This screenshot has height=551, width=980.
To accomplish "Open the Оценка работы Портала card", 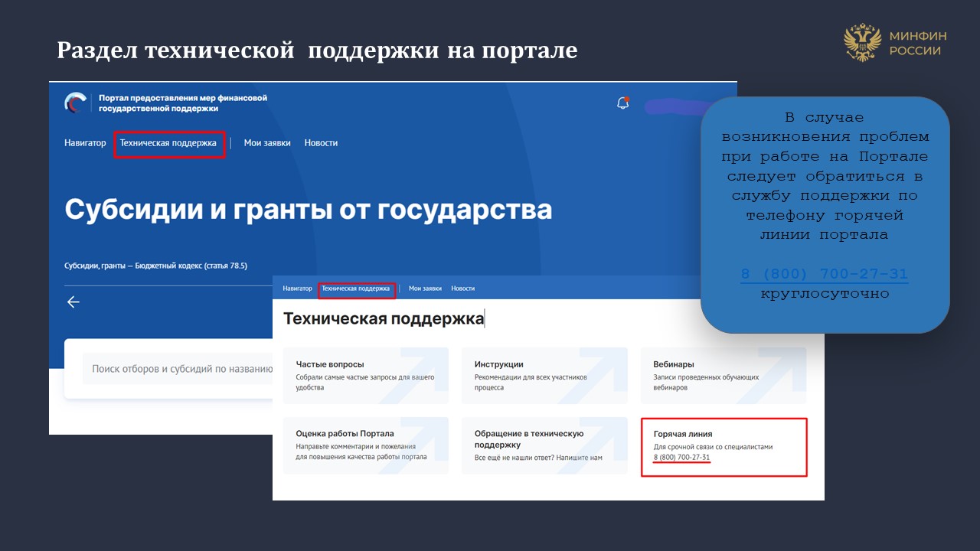I will pos(365,445).
